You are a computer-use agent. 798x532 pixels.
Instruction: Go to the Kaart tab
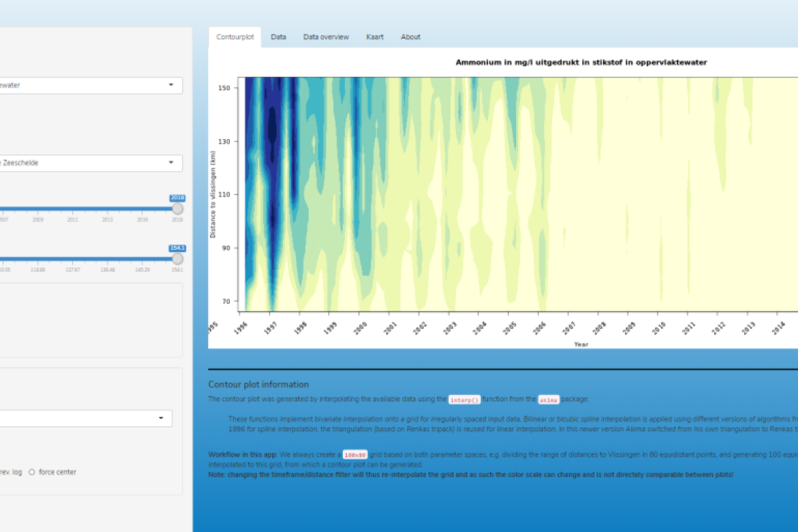pos(375,37)
